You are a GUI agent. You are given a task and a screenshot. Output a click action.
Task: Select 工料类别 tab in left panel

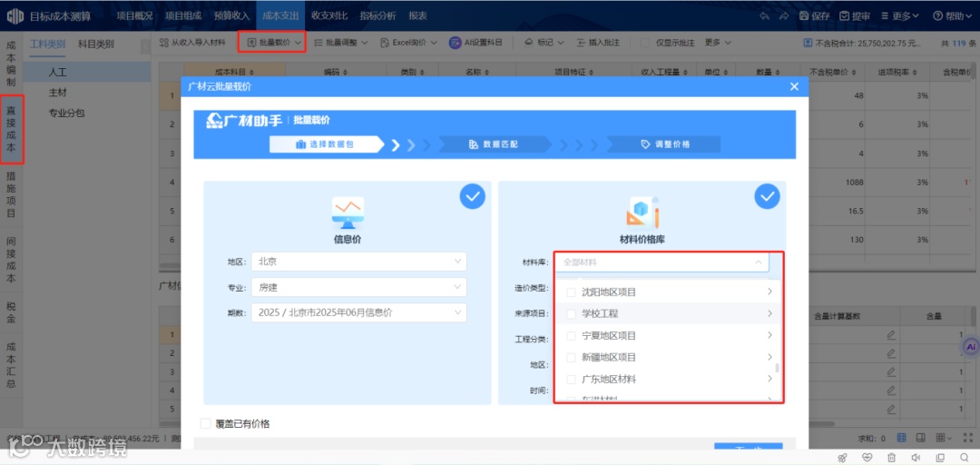click(x=47, y=44)
